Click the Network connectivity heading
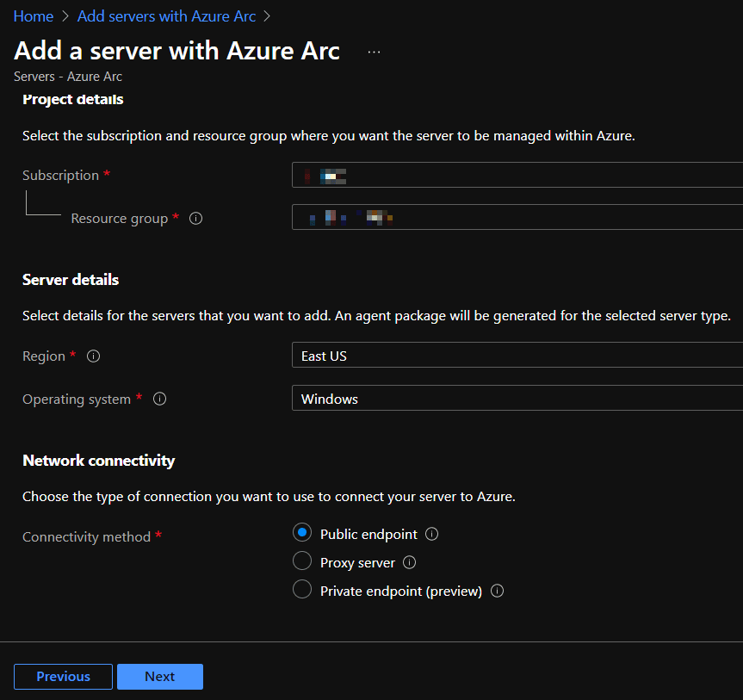This screenshot has width=743, height=700. tap(98, 461)
